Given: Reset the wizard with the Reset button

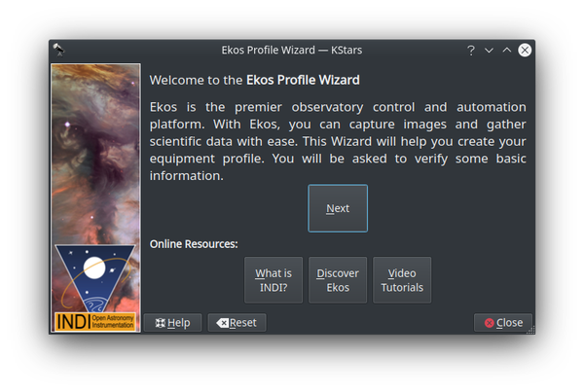Looking at the screenshot, I should 237,322.
